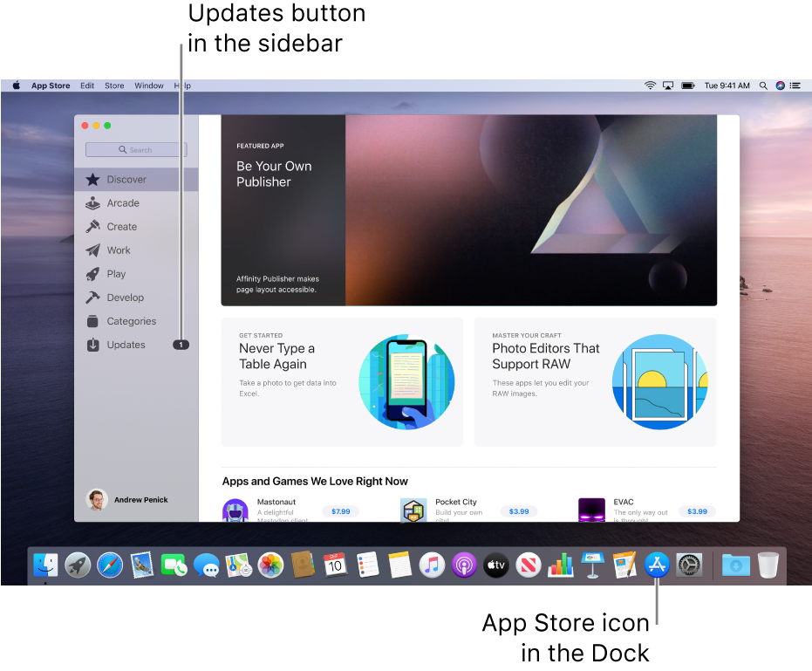Open the Downloads folder in the Dock
Image resolution: width=812 pixels, height=671 pixels.
736,565
